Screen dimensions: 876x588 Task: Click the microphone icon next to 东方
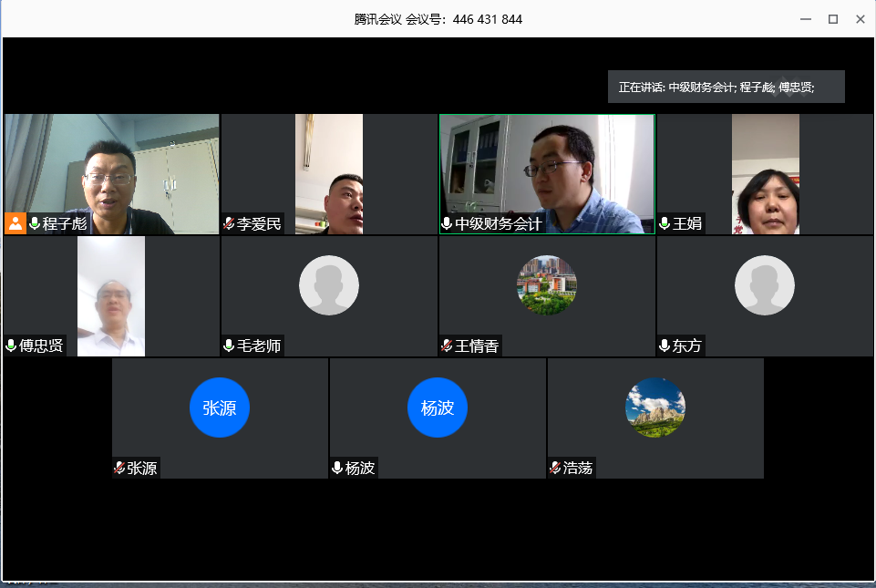click(665, 346)
